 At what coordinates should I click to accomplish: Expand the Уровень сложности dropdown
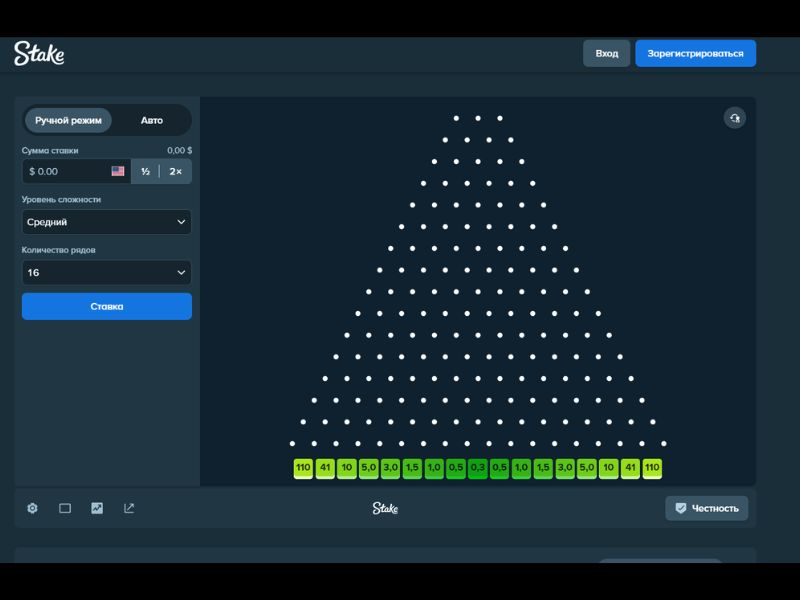(x=106, y=222)
